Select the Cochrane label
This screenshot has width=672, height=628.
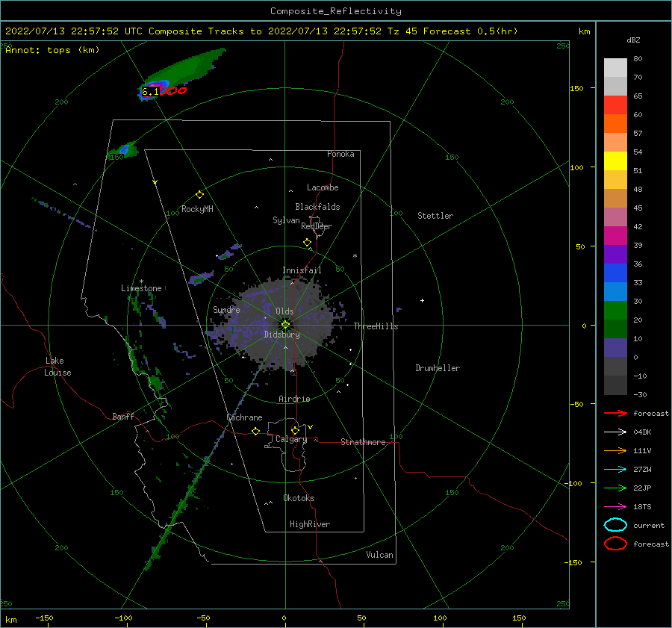(244, 417)
